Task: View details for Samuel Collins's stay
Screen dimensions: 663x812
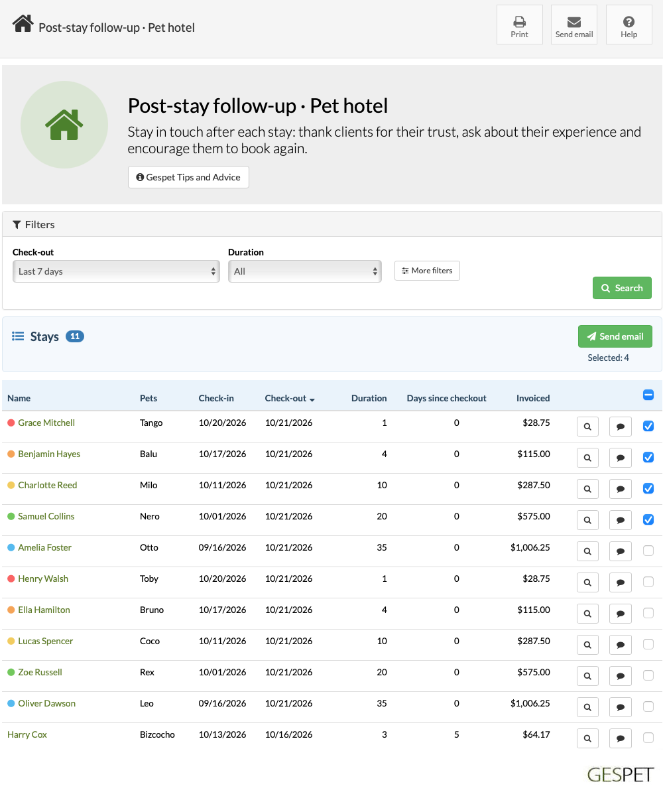Action: 587,520
